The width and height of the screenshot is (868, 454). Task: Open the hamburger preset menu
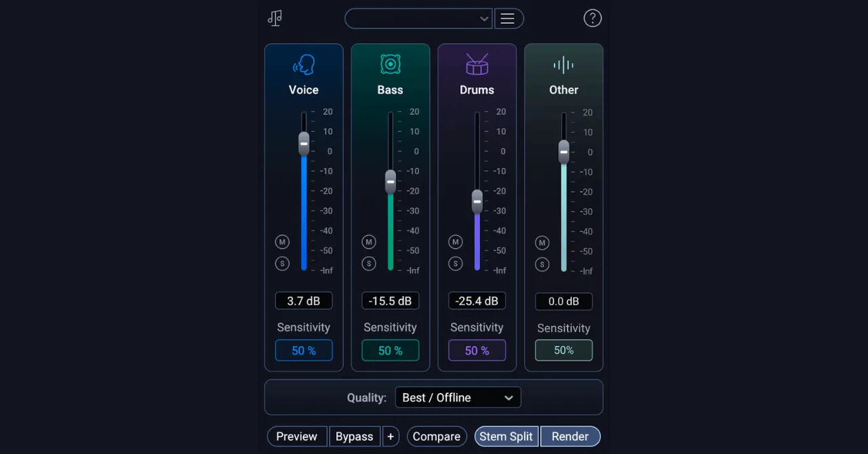pos(508,18)
